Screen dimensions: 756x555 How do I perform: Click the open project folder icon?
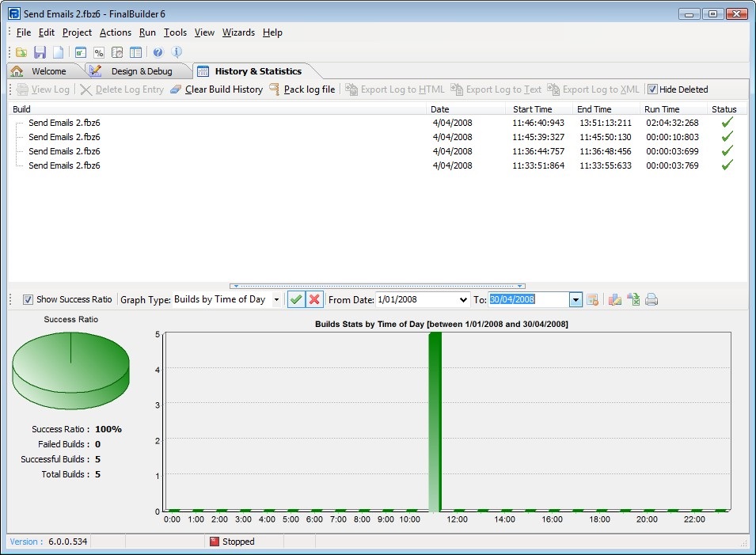click(x=21, y=52)
